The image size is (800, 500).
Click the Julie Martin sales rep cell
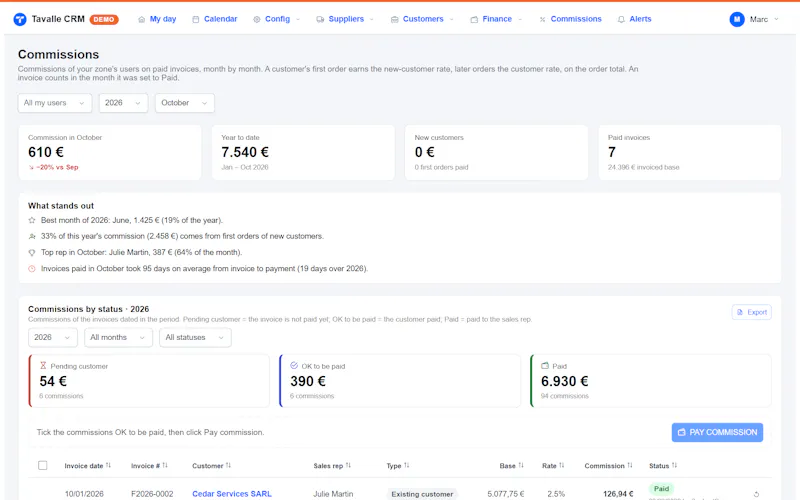pyautogui.click(x=333, y=494)
